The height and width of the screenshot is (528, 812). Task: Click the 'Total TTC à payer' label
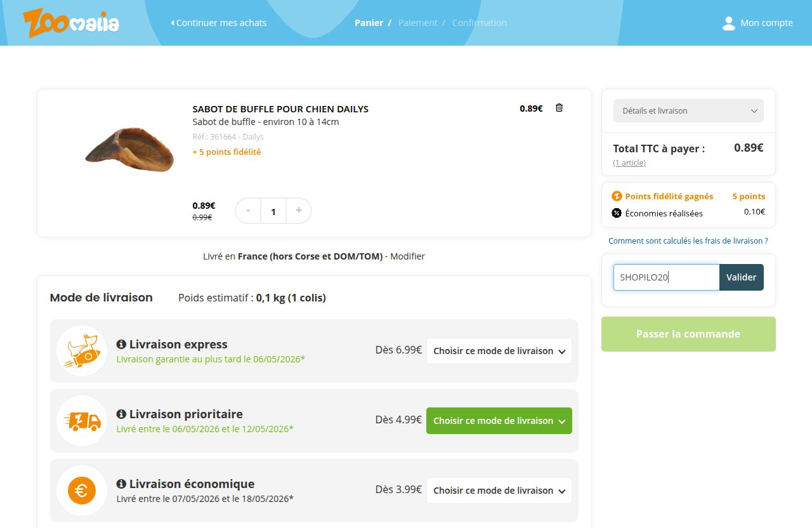(x=658, y=148)
